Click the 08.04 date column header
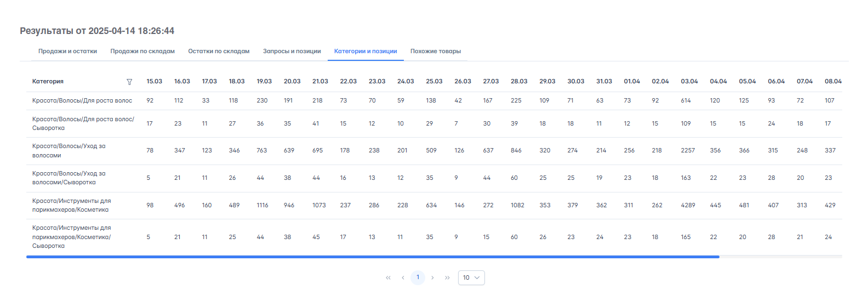This screenshot has height=306, width=868. click(833, 82)
